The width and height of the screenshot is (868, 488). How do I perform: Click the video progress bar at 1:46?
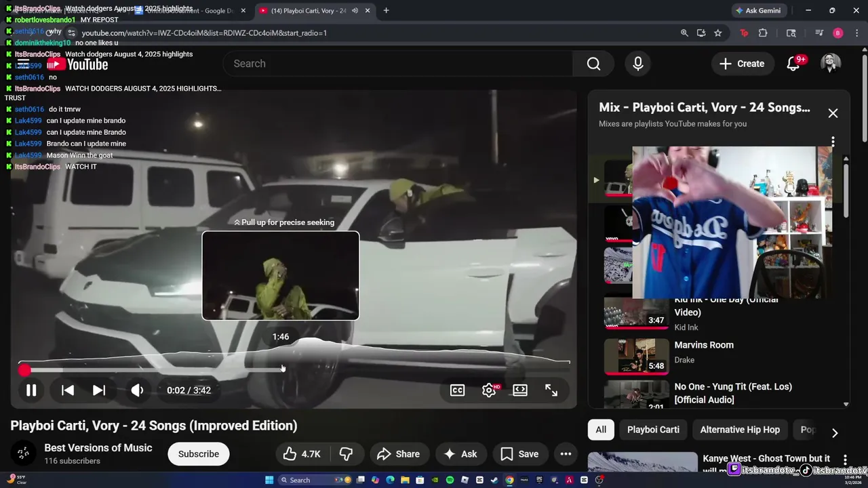(281, 370)
